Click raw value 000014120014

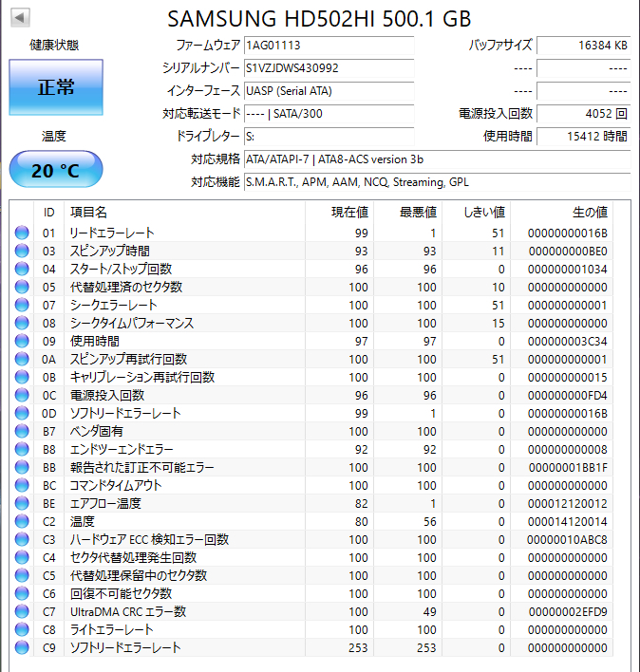tap(568, 522)
